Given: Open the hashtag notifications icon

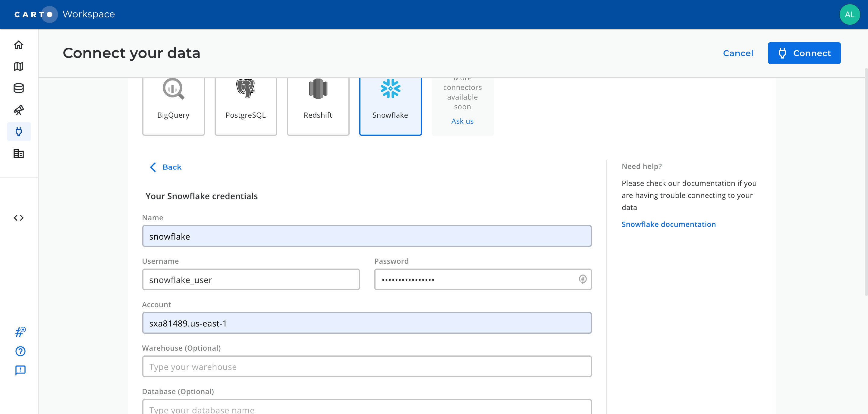Looking at the screenshot, I should [x=20, y=332].
